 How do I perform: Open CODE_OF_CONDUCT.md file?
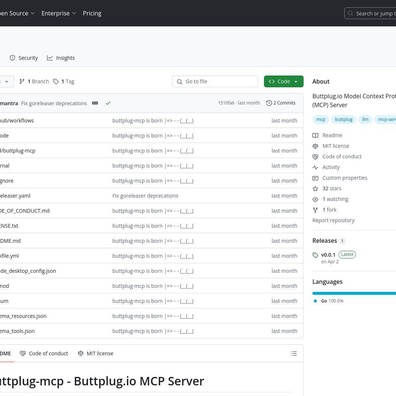[x=25, y=211]
